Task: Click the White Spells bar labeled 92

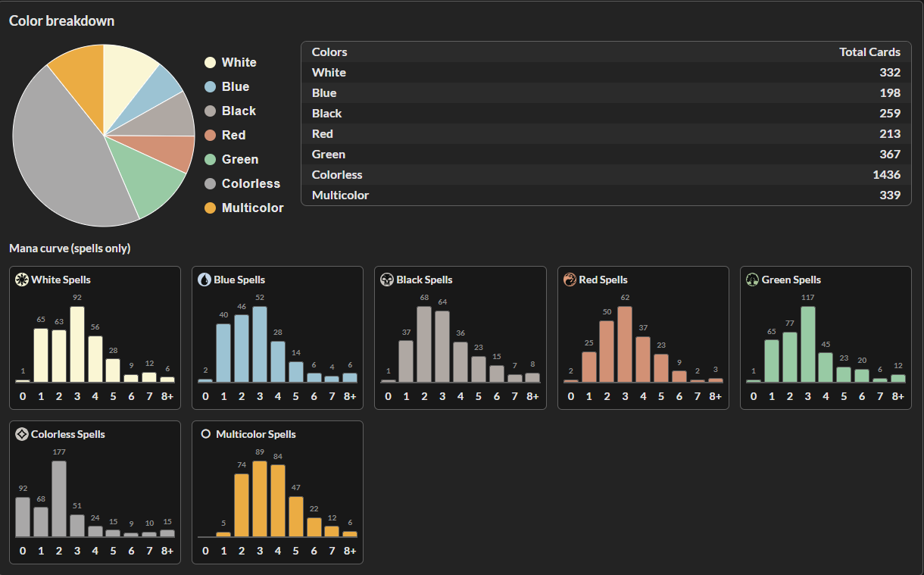Action: point(76,344)
